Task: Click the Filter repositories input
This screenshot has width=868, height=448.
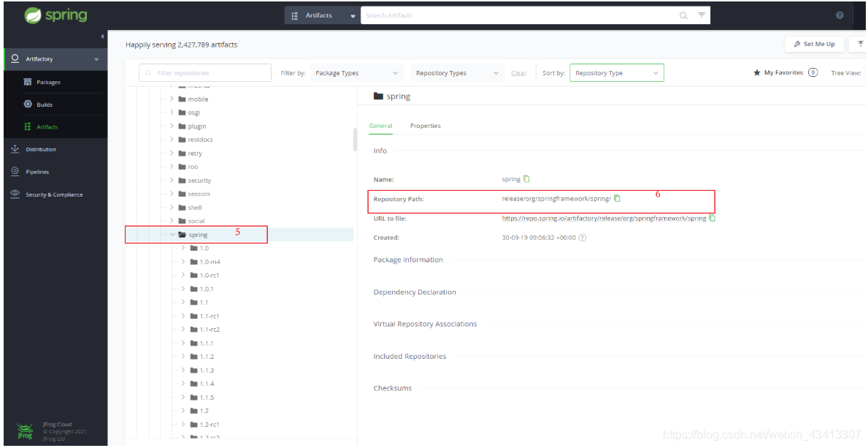Action: pos(205,72)
